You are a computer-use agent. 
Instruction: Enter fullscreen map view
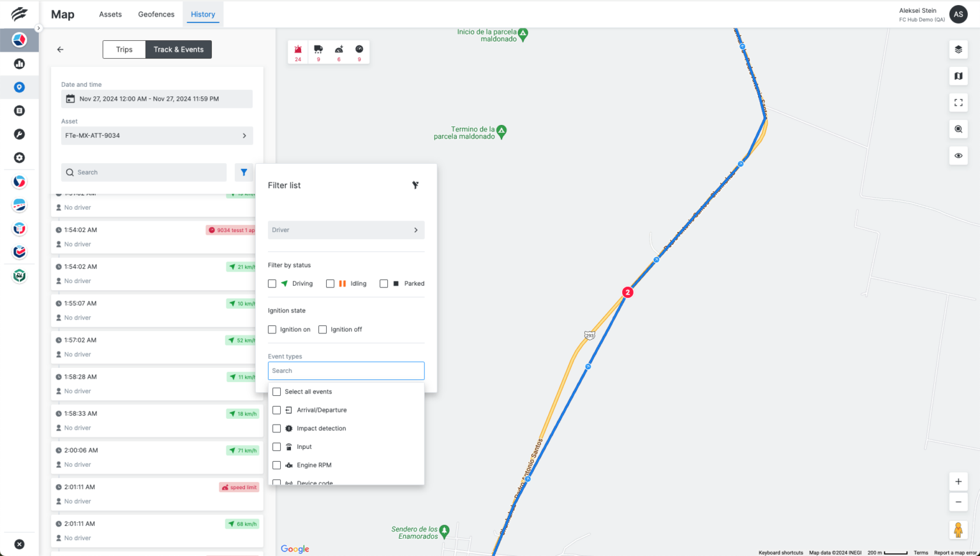point(958,102)
